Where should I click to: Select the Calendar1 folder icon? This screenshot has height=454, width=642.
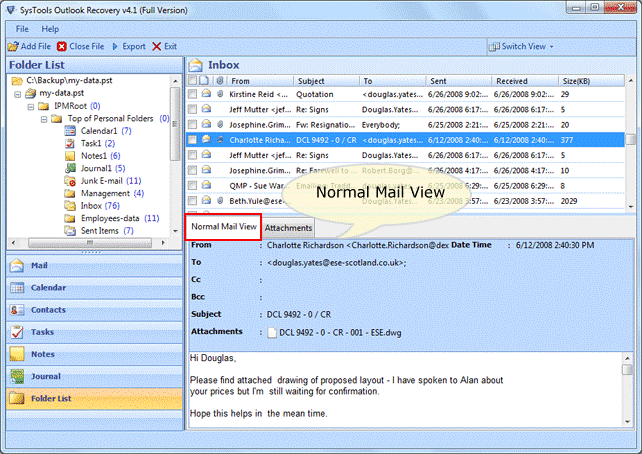pos(70,131)
